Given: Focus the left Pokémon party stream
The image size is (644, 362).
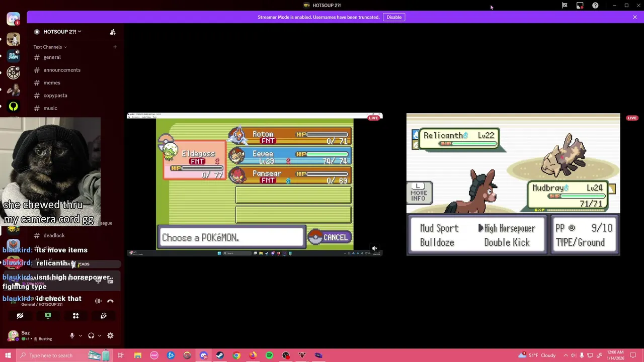Looking at the screenshot, I should click(255, 185).
